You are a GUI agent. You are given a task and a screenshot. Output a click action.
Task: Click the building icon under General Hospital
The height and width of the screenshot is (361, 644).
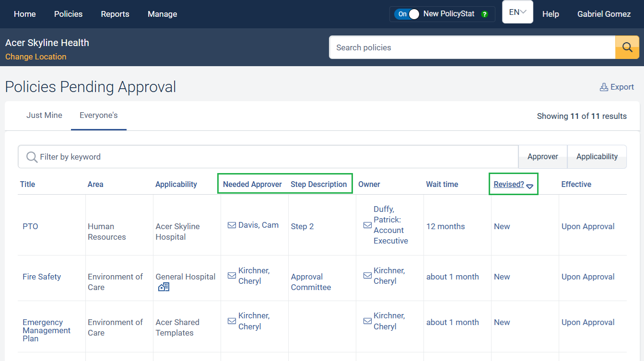(164, 287)
